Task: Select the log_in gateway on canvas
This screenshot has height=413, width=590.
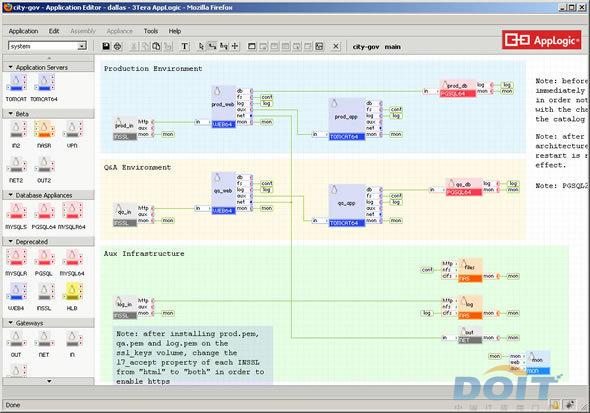Action: coord(125,308)
